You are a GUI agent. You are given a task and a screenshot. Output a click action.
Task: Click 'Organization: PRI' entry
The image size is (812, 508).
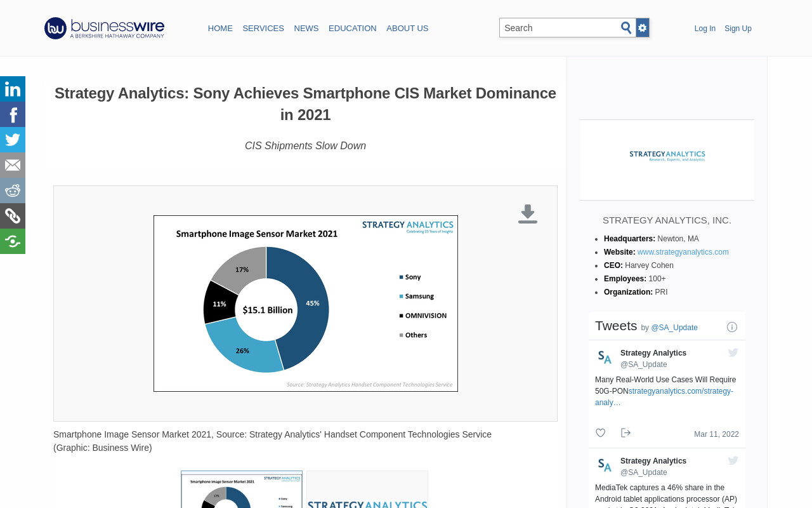[x=636, y=292]
